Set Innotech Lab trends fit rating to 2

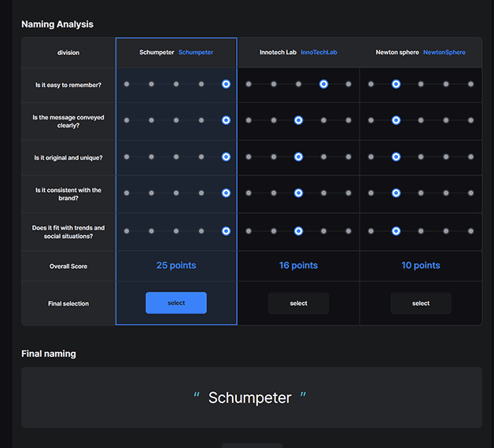[274, 231]
